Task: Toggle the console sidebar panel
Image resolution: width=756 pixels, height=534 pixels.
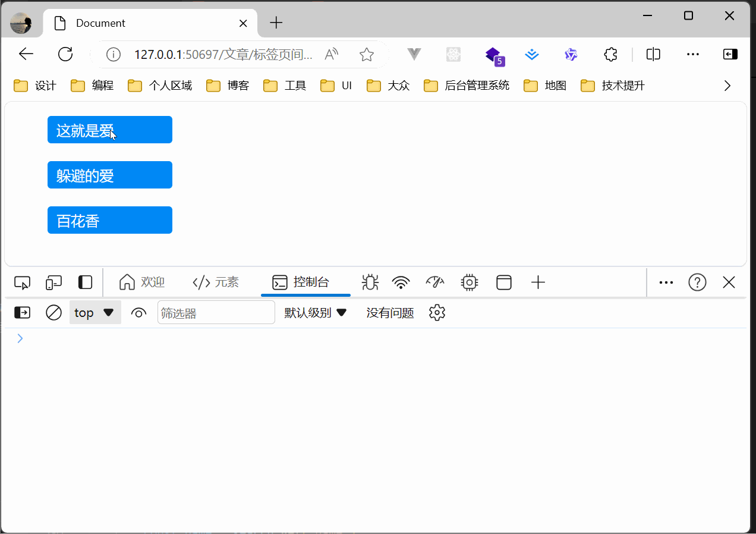Action: (22, 313)
